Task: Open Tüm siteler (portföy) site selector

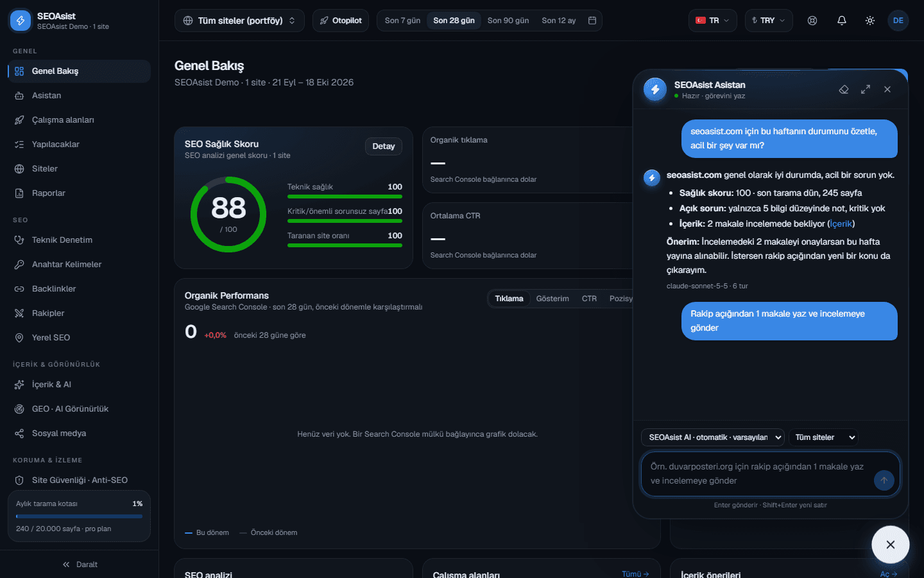Action: [x=239, y=21]
